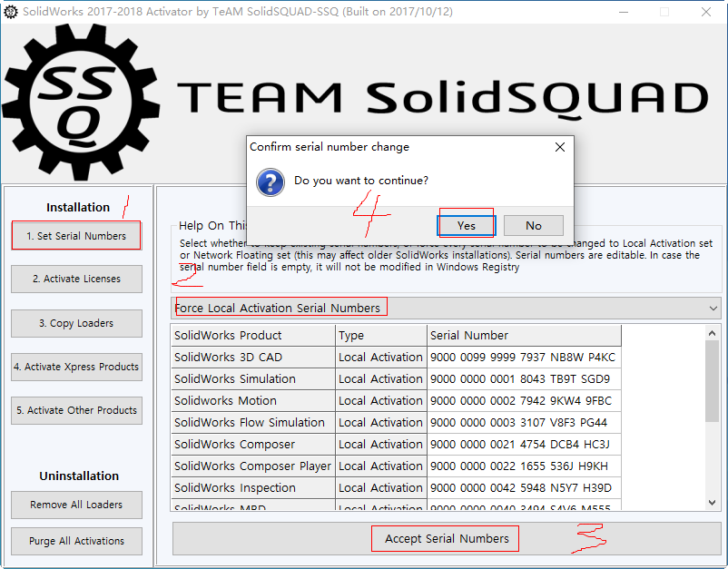This screenshot has height=569, width=728.
Task: Click the SSQ gear logo image
Action: click(x=82, y=103)
